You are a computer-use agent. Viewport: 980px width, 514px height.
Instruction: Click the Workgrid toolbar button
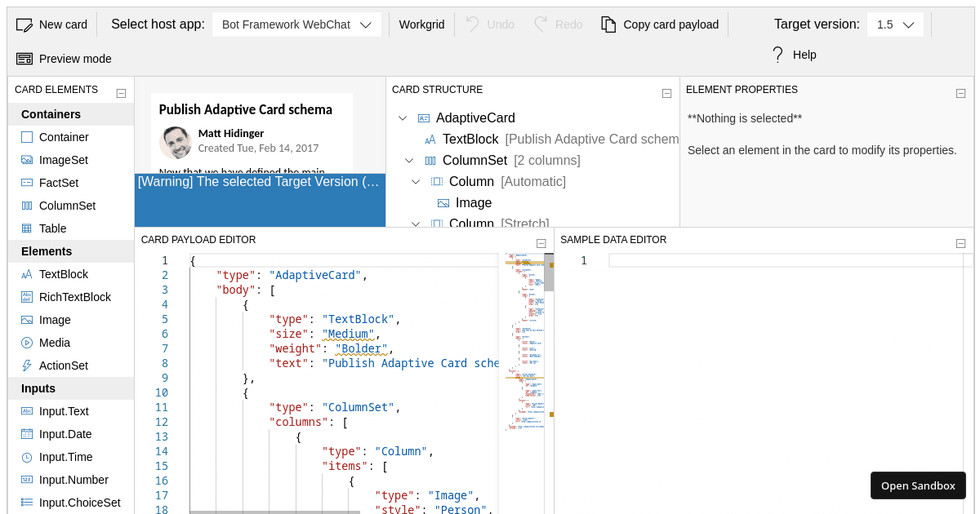(x=421, y=24)
